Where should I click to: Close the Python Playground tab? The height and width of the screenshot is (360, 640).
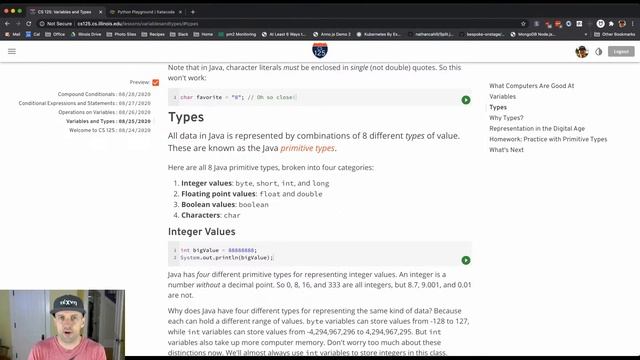[x=180, y=12]
